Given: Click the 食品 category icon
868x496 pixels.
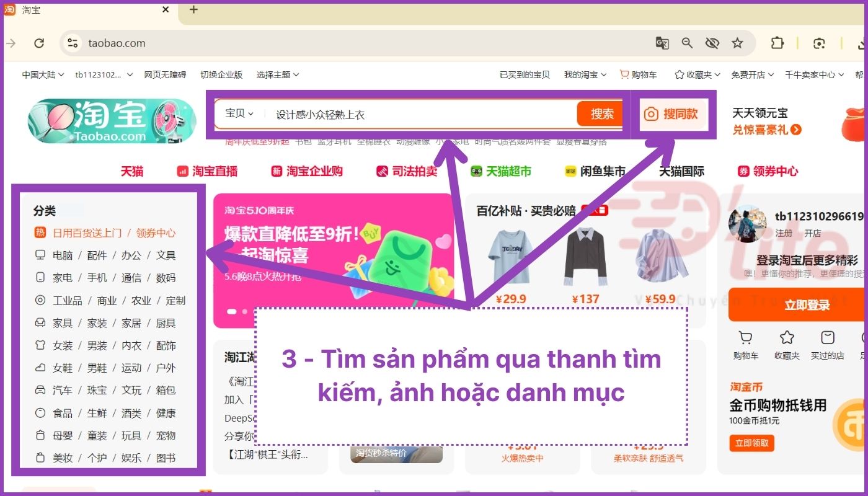Looking at the screenshot, I should click(x=40, y=413).
